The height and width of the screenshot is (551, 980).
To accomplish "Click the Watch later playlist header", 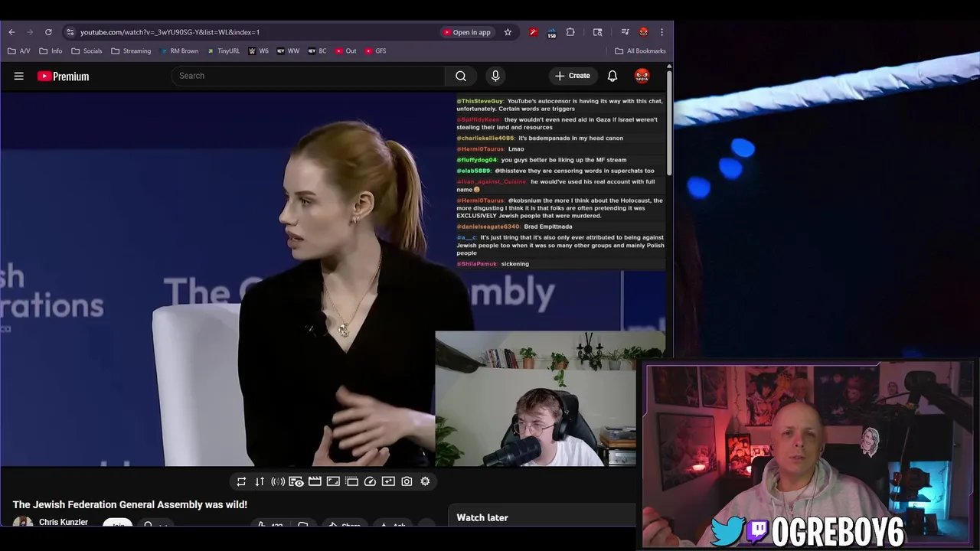I will click(x=482, y=517).
